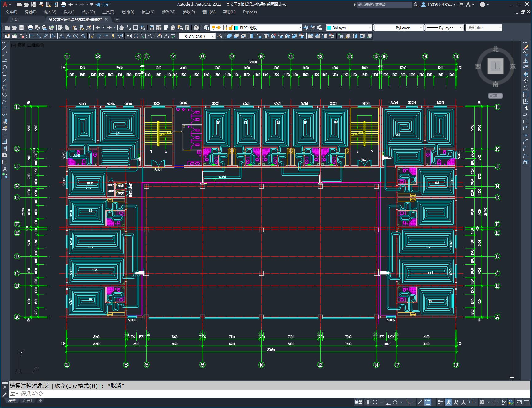532x408 pixels.
Task: Open the QuickCalc calculator icon
Action: point(187,28)
